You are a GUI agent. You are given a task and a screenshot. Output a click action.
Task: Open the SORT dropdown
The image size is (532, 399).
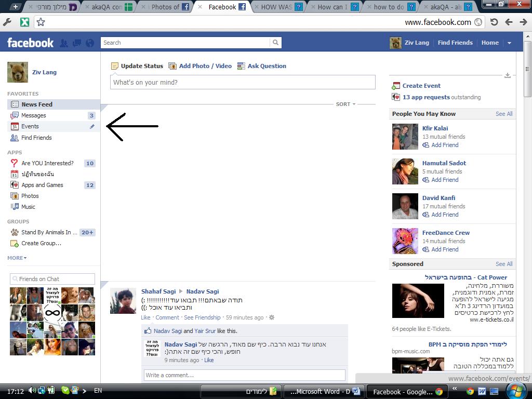pyautogui.click(x=345, y=104)
